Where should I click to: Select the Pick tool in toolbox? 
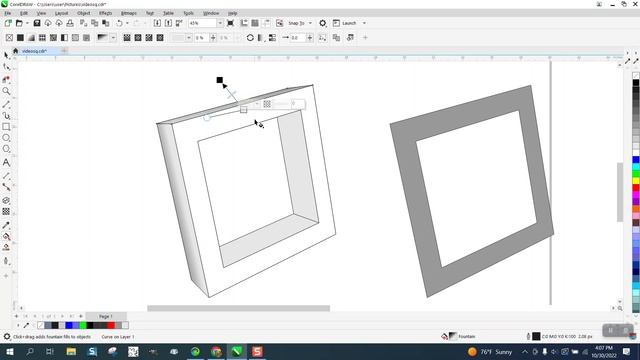click(6, 55)
